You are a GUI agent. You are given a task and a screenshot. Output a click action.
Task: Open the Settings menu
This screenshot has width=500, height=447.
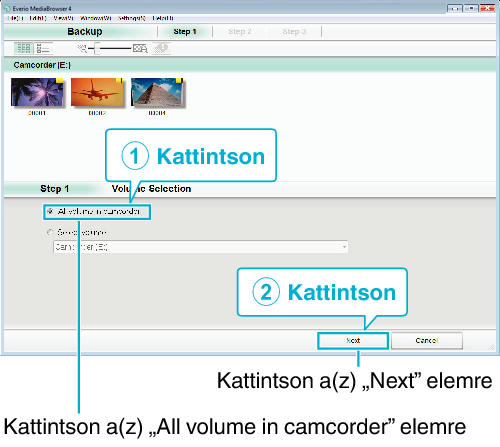point(132,18)
